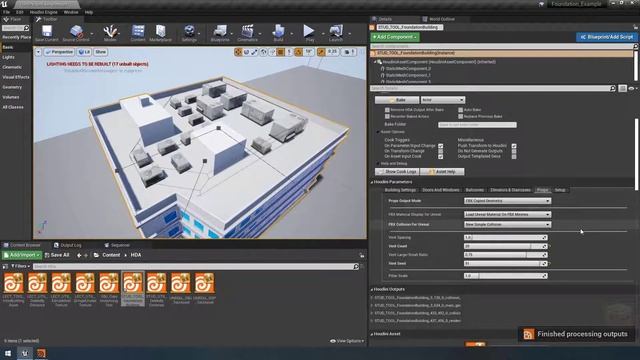Open the Doors And Windows parameter tab
The width and height of the screenshot is (640, 360).
click(x=440, y=190)
